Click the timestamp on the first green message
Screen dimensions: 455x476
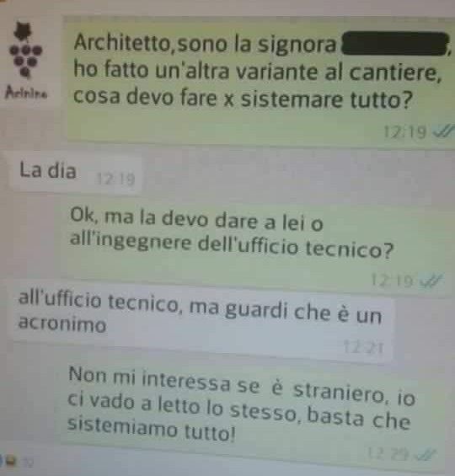[x=405, y=131]
